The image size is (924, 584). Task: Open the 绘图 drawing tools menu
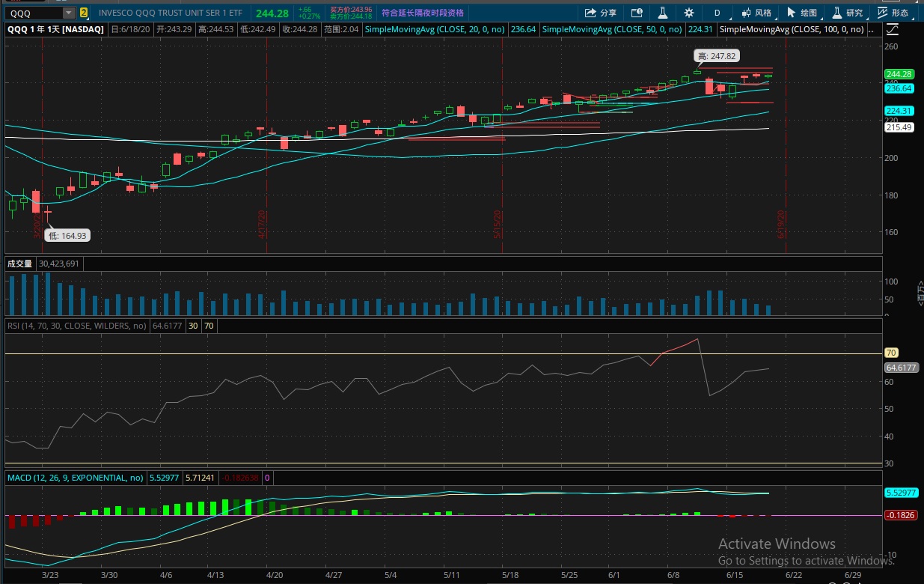click(802, 13)
